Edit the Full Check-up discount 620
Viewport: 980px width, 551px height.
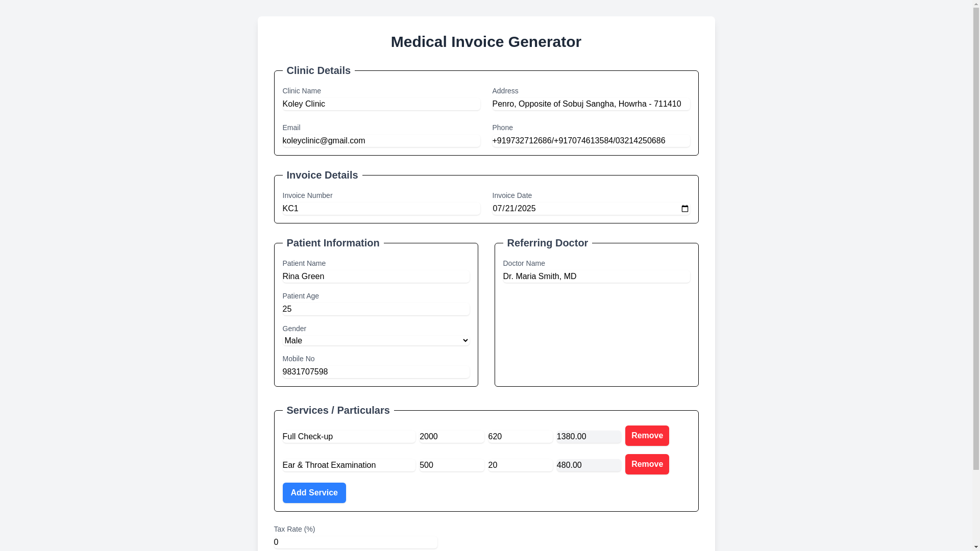click(x=520, y=437)
